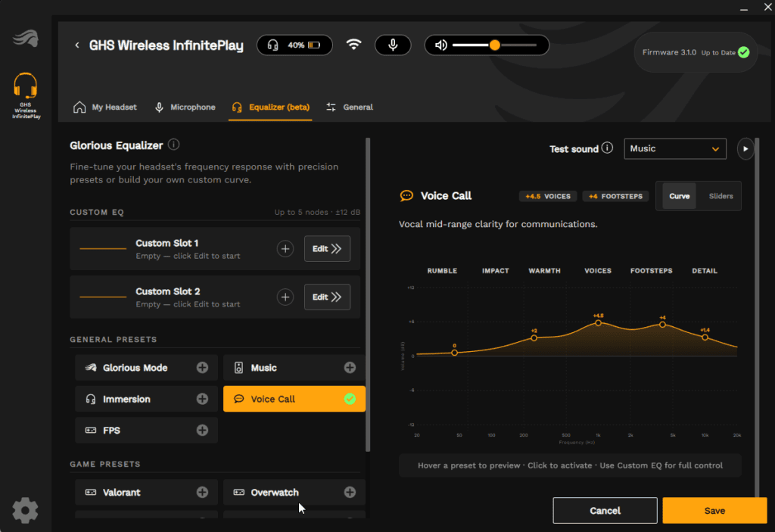This screenshot has height=532, width=775.
Task: Open settings gear in sidebar
Action: click(x=25, y=510)
